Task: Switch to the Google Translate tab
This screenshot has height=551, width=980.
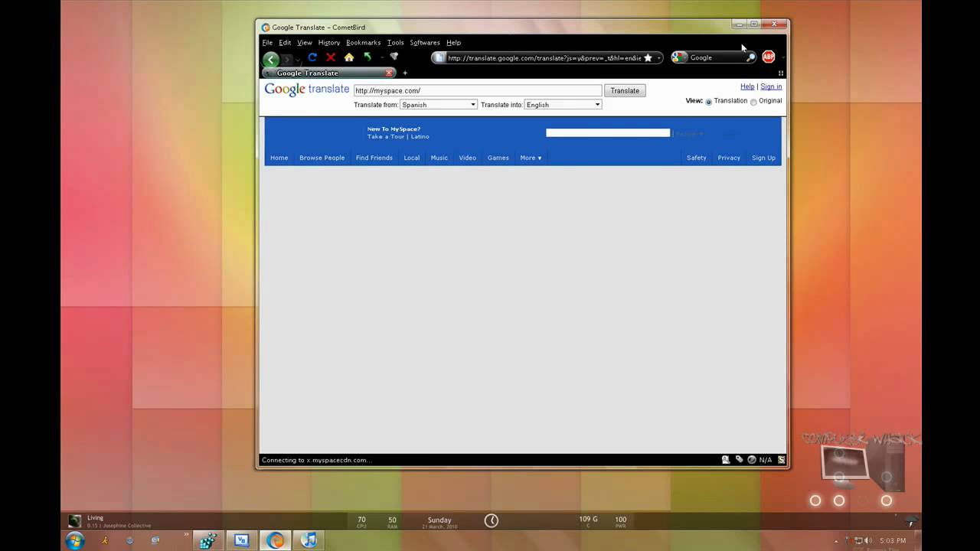Action: click(x=328, y=73)
